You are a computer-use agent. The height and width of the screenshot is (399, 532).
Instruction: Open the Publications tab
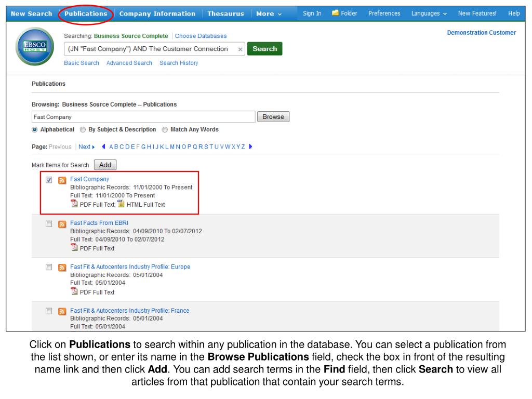coord(86,14)
